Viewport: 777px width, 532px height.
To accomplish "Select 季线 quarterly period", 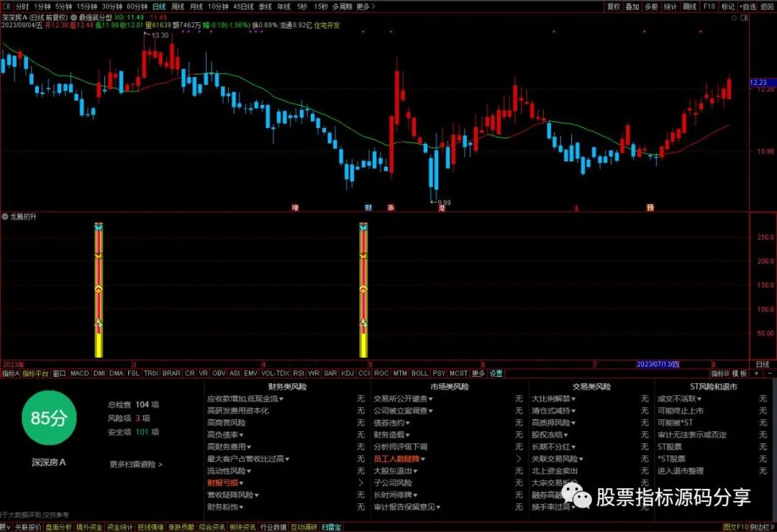I will click(x=265, y=6).
